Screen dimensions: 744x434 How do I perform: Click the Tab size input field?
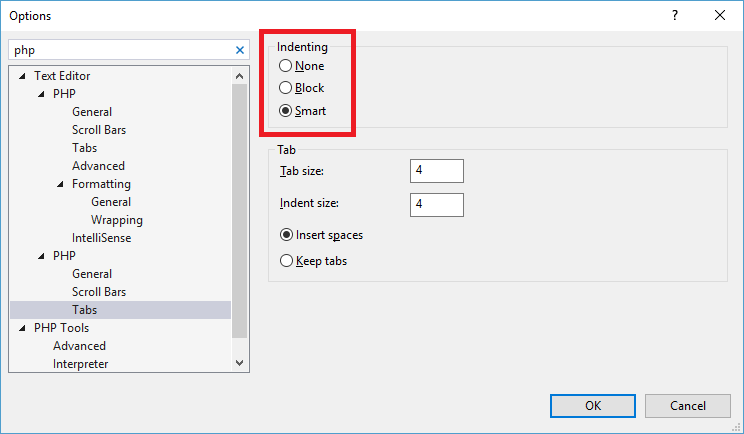point(437,171)
